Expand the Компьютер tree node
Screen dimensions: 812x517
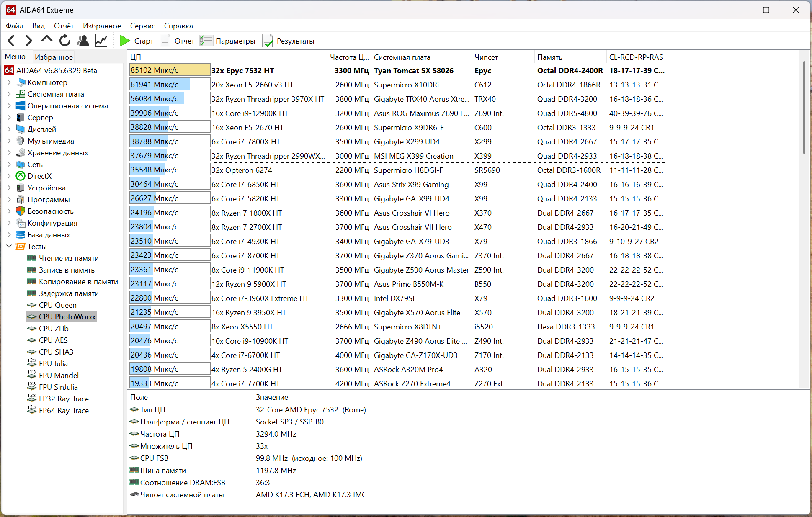tap(9, 82)
